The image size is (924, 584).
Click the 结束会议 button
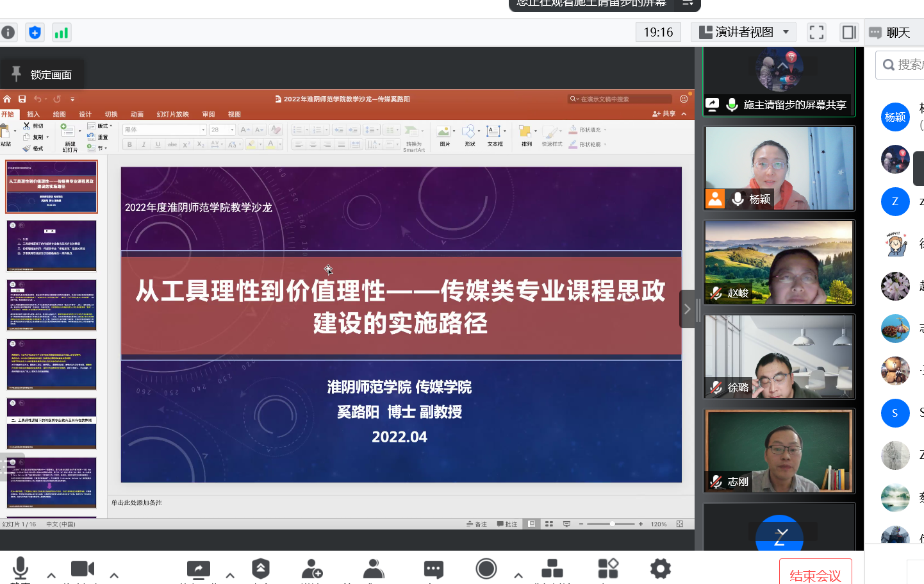(x=815, y=575)
